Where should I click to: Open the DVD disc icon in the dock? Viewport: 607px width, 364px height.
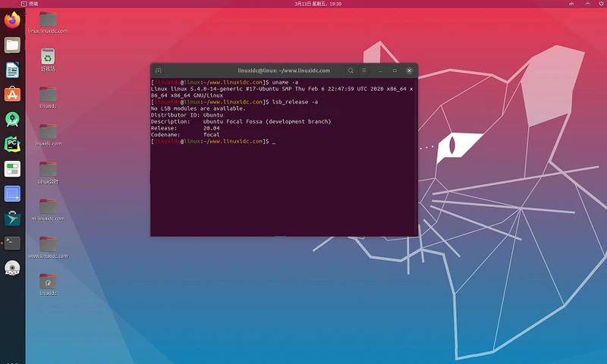tap(12, 268)
